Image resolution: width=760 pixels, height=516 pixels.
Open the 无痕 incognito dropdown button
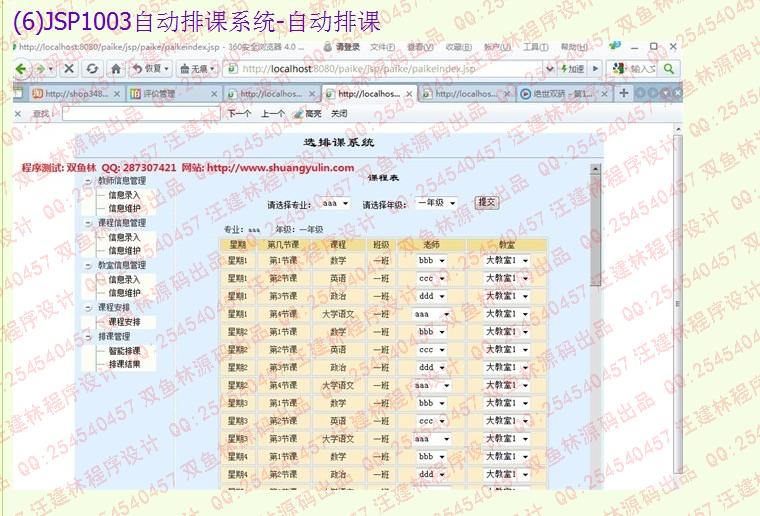[x=197, y=69]
